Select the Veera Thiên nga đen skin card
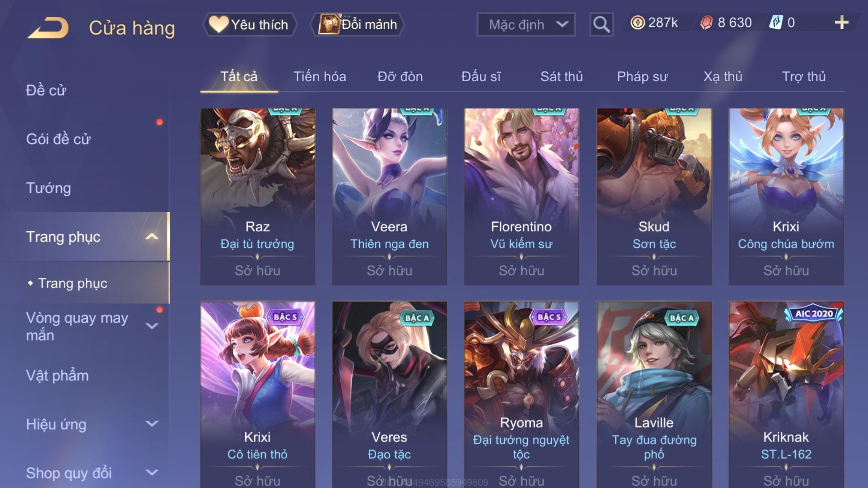This screenshot has width=868, height=488. point(389,196)
